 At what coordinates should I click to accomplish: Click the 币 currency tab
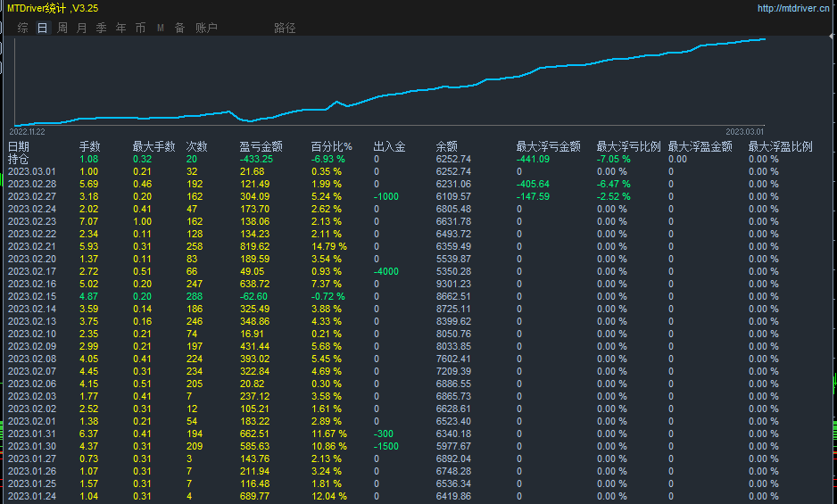pyautogui.click(x=140, y=28)
